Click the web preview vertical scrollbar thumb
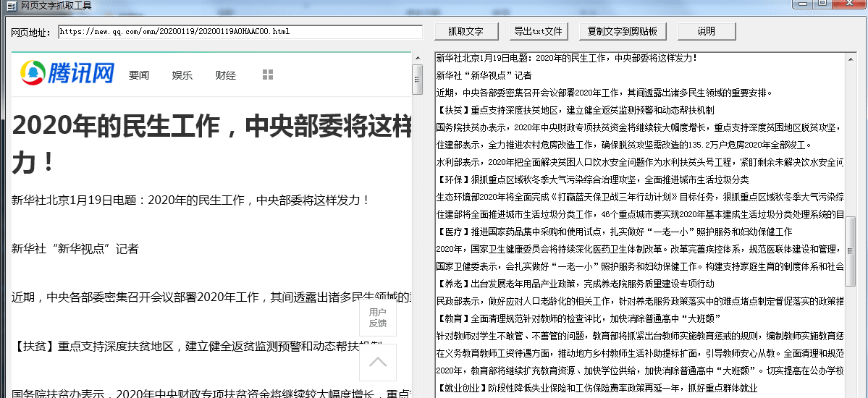 click(417, 80)
